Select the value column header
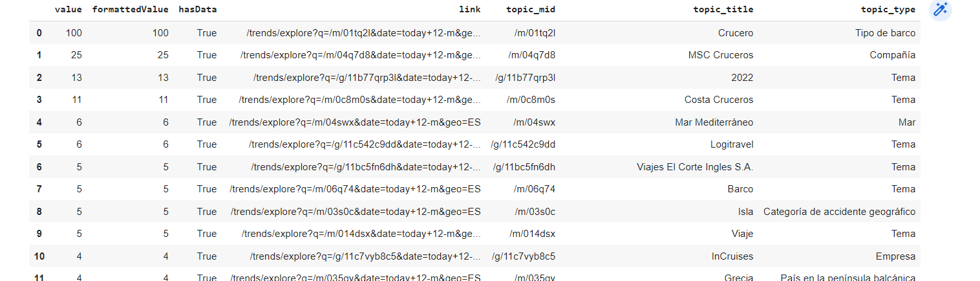The width and height of the screenshot is (980, 281). [69, 10]
